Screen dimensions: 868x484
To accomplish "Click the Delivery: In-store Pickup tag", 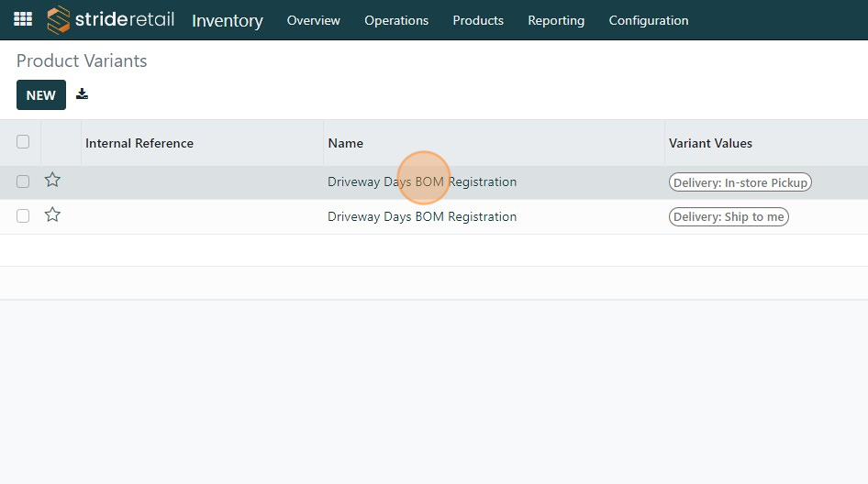I will 740,182.
